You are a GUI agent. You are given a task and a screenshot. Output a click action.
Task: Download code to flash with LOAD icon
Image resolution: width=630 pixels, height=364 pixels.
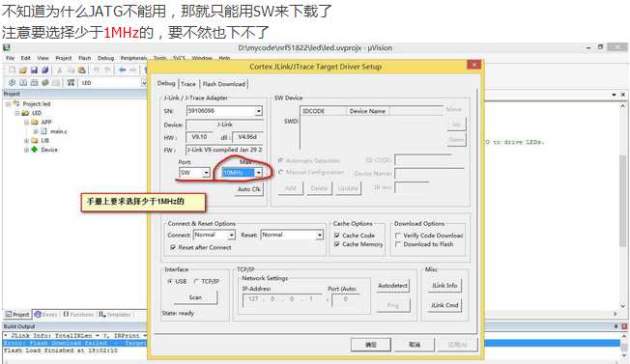[x=71, y=83]
